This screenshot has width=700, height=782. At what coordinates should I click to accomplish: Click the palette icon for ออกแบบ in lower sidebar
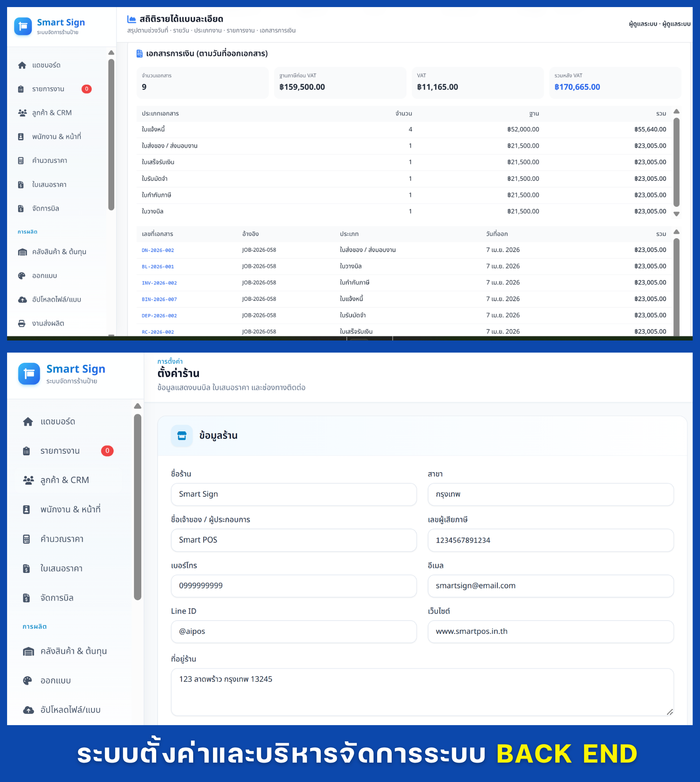point(27,681)
